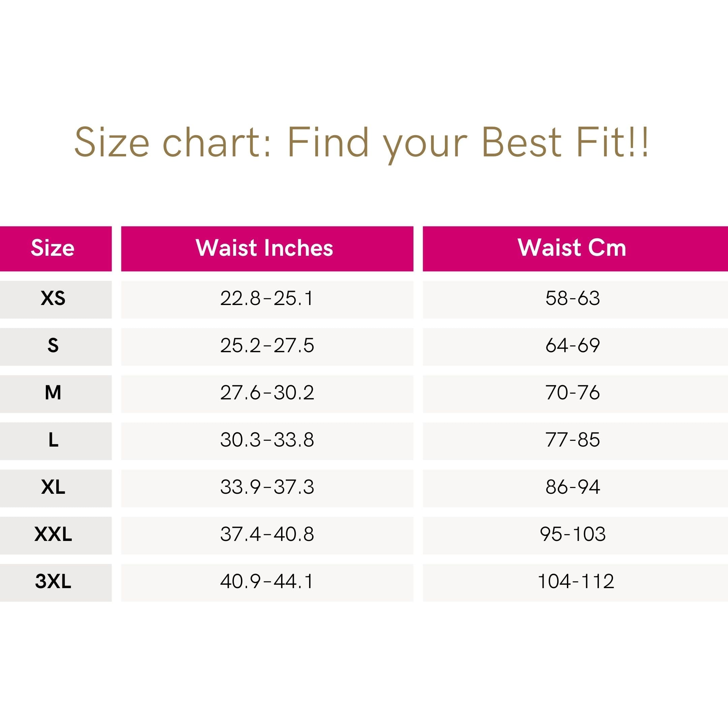This screenshot has height=728, width=728.
Task: Click the 77-85 cm value
Action: (x=572, y=440)
